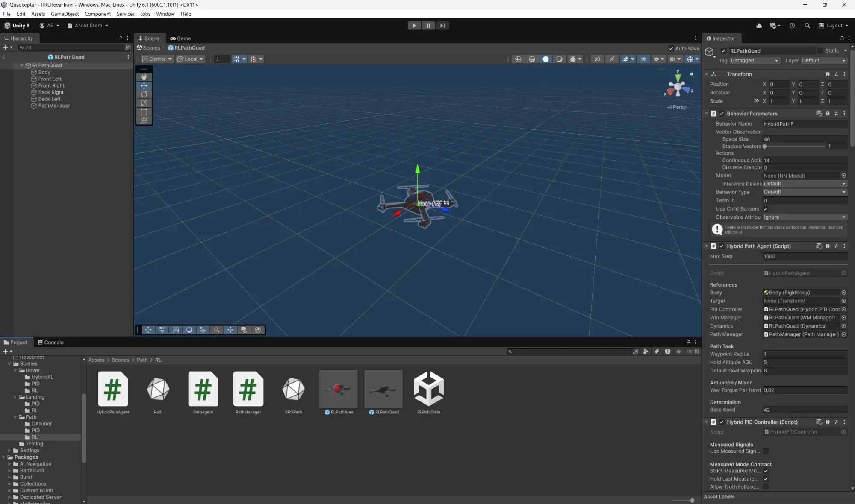
Task: Open Observable Attribute dropdown (Ignore)
Action: point(805,217)
